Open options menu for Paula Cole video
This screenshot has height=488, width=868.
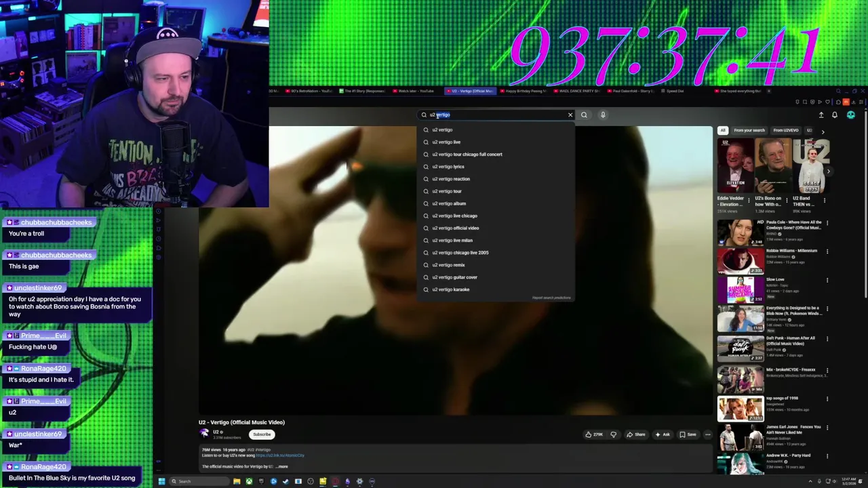(827, 223)
